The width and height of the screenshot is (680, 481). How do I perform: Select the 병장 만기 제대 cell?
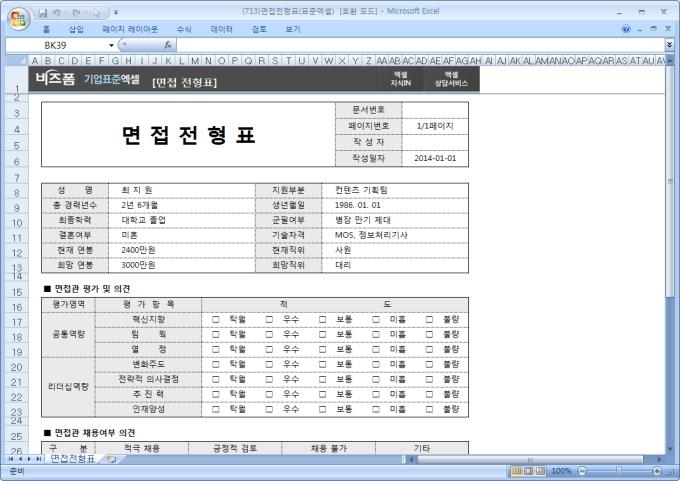click(x=395, y=220)
